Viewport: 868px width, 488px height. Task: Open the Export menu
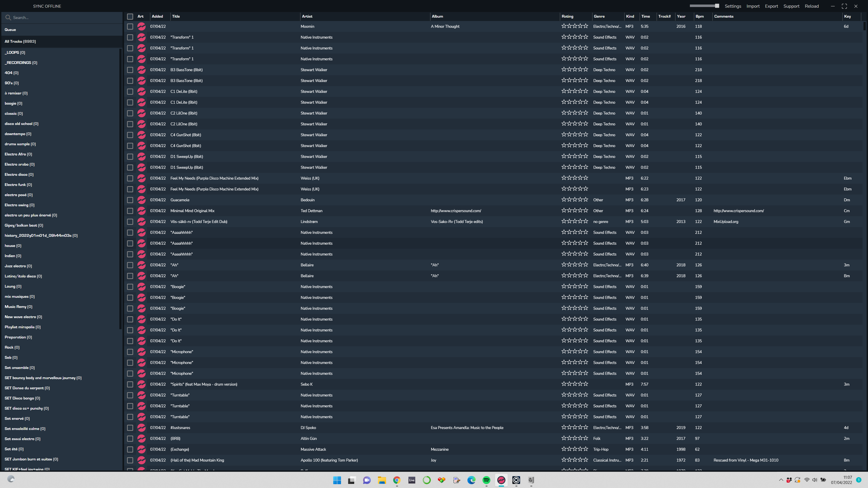(x=772, y=6)
